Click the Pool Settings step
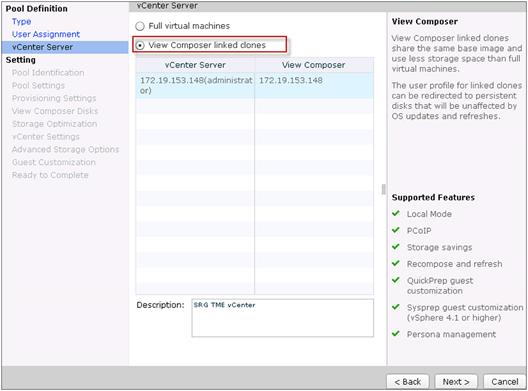 pyautogui.click(x=38, y=86)
